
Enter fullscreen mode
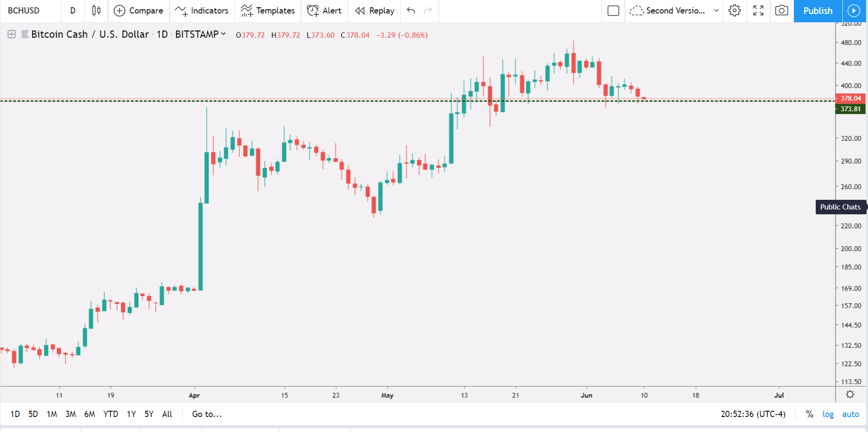point(758,11)
